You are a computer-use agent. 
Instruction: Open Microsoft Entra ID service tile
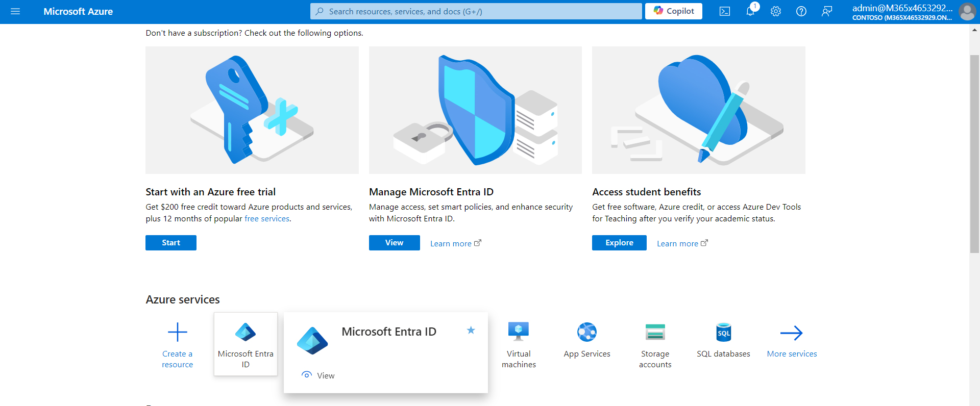246,344
